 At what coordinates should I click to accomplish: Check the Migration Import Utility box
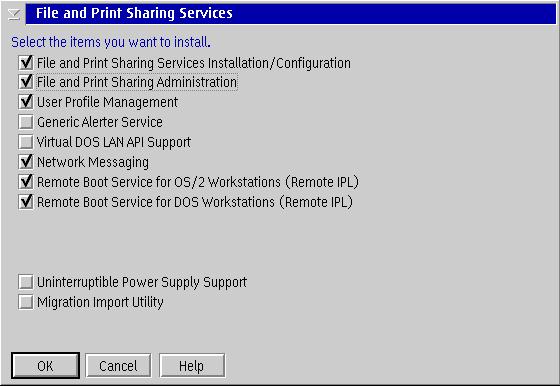(x=26, y=302)
